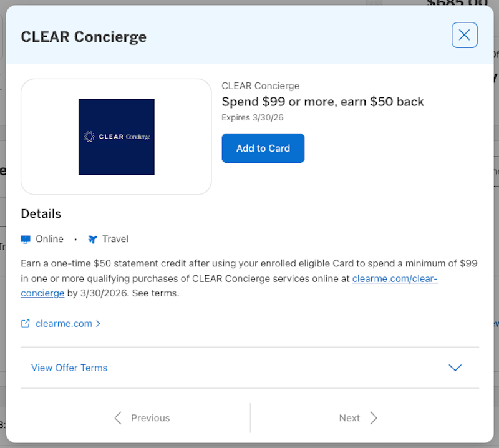This screenshot has width=499, height=448.
Task: Go to the Previous offer
Action: (x=150, y=418)
